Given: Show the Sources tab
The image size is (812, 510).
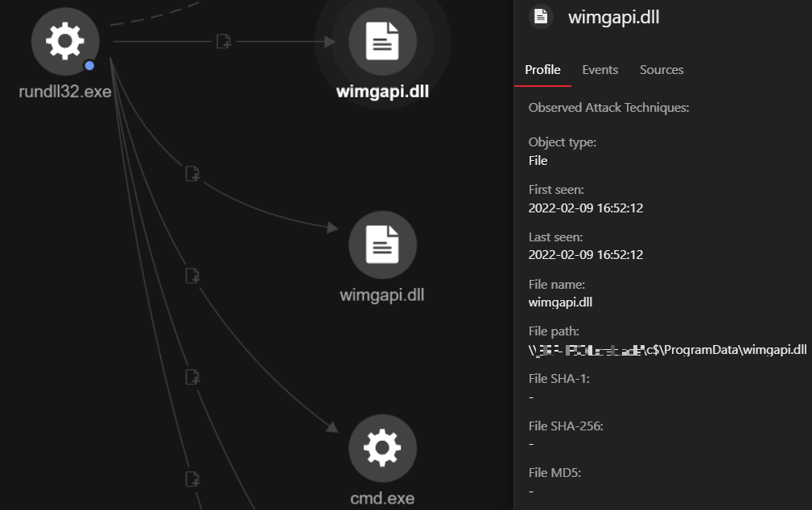Looking at the screenshot, I should click(x=662, y=70).
